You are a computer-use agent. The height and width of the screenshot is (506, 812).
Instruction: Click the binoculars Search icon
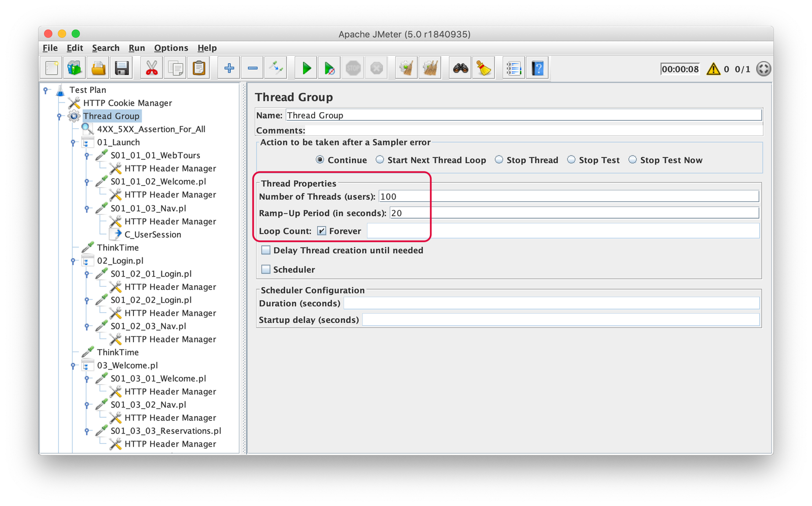coord(460,68)
